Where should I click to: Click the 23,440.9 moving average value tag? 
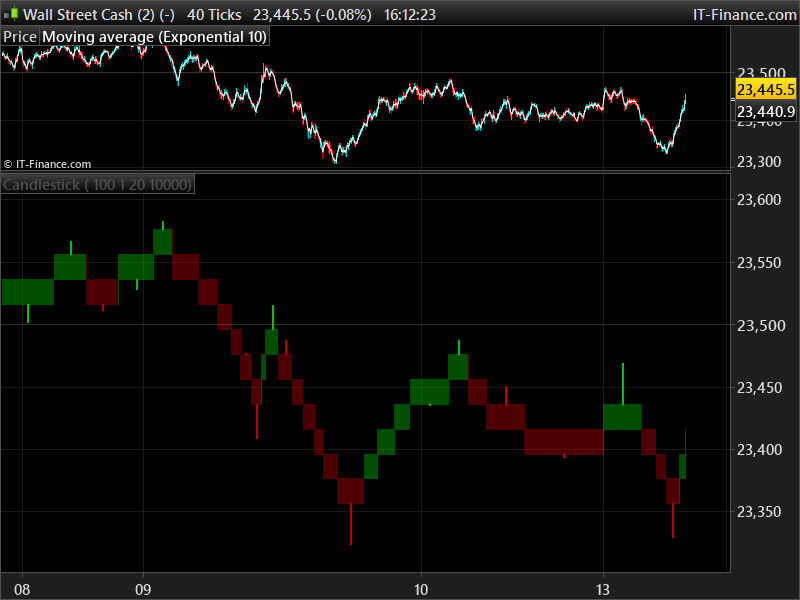pyautogui.click(x=766, y=111)
